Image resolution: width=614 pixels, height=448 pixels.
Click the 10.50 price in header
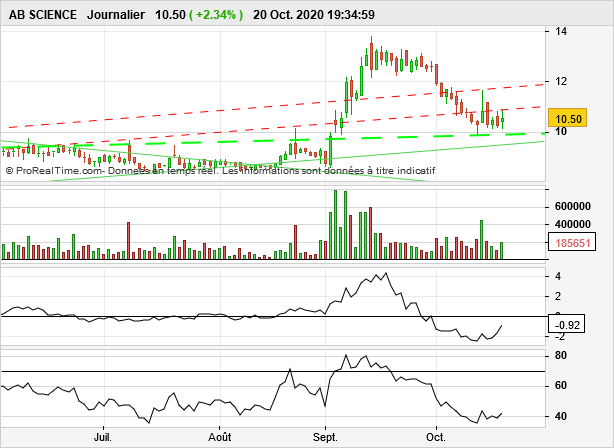(170, 15)
